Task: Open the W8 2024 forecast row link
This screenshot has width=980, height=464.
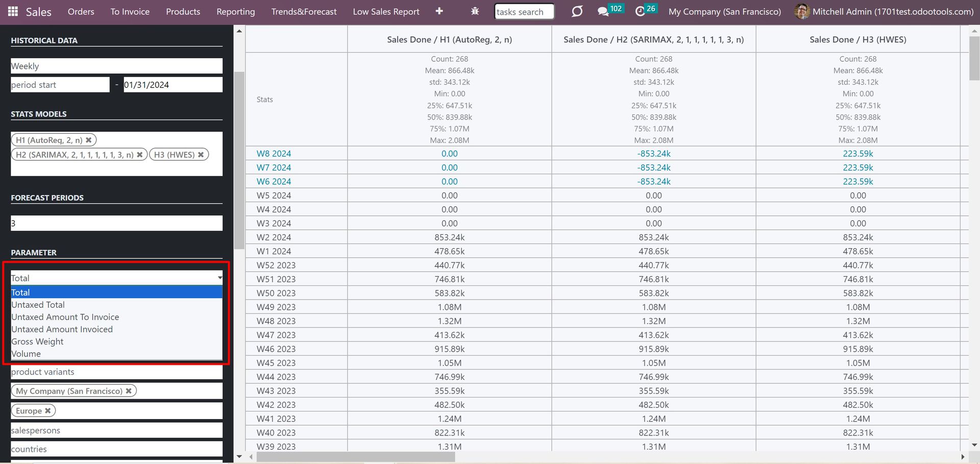Action: (274, 154)
